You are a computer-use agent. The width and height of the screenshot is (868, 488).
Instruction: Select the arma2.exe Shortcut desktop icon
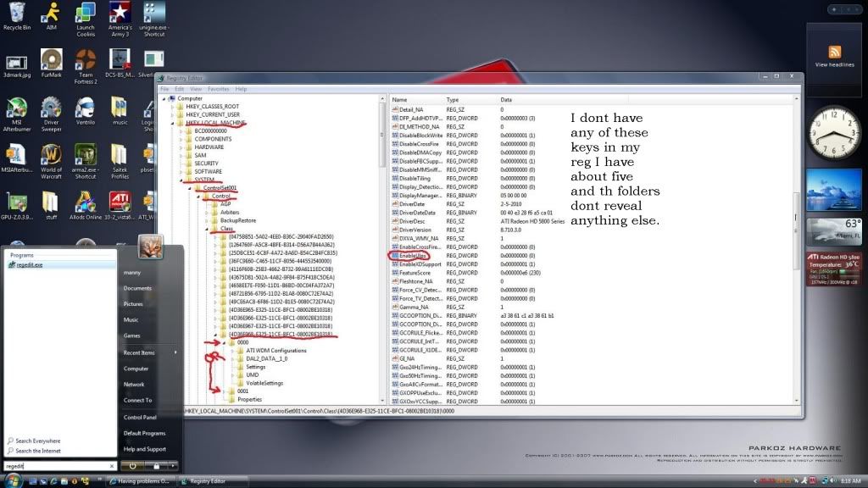[x=86, y=162]
